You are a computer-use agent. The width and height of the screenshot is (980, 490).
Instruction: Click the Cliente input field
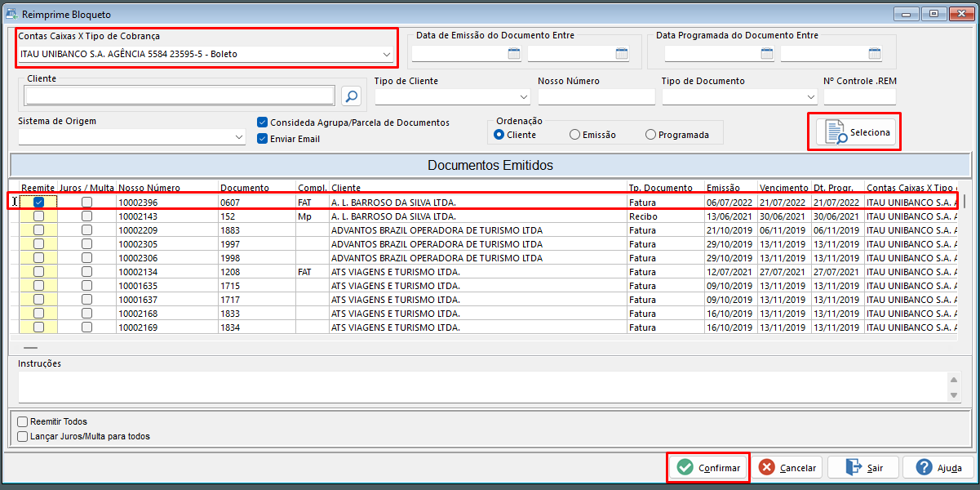tap(180, 96)
